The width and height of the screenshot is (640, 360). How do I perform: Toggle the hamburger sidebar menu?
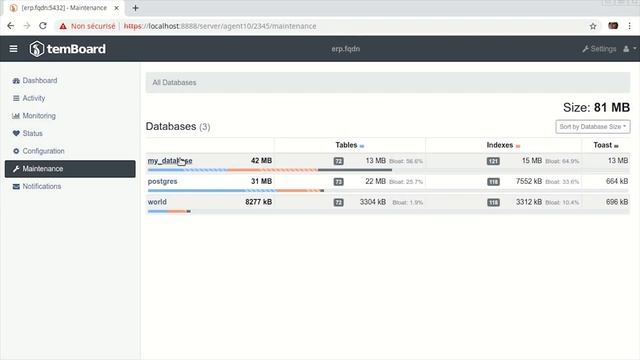(13, 49)
